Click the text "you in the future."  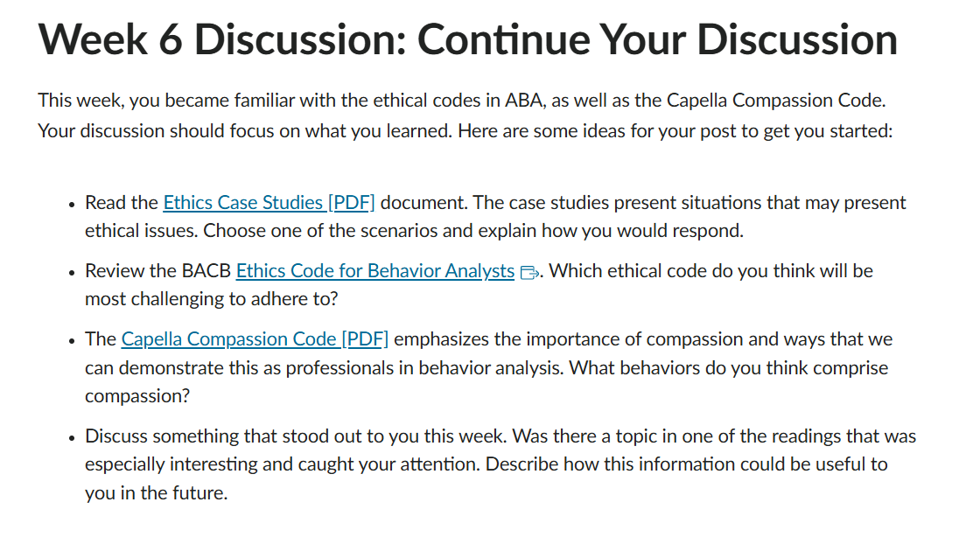click(x=157, y=493)
